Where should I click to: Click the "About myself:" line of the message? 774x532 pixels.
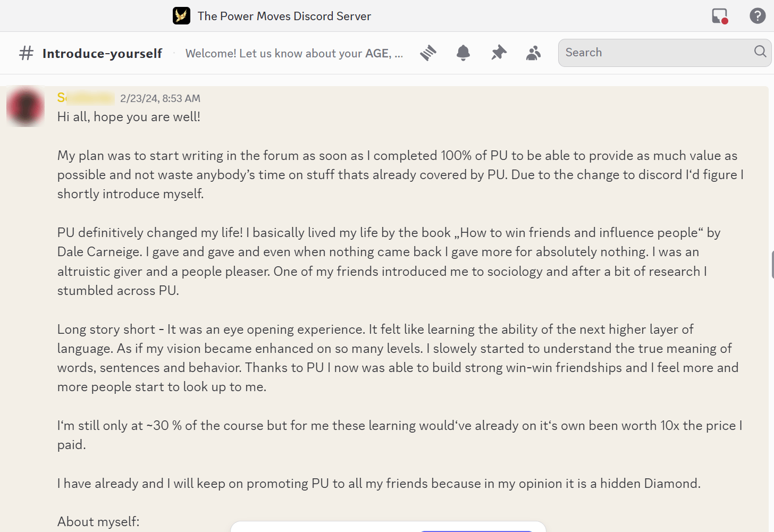tap(98, 521)
